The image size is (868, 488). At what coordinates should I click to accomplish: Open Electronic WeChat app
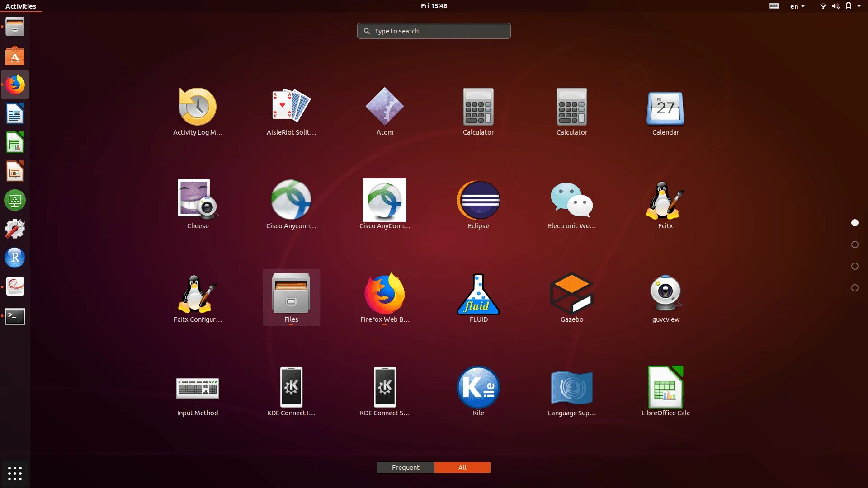pyautogui.click(x=572, y=201)
